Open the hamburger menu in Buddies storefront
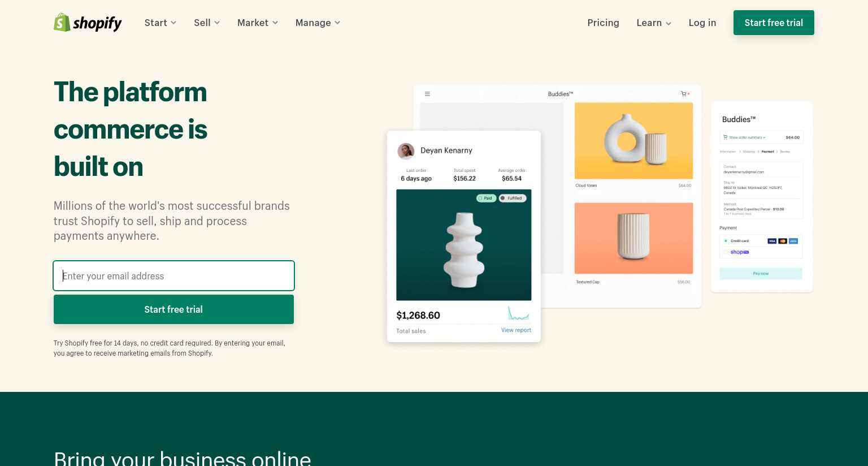This screenshot has width=868, height=466. (427, 94)
